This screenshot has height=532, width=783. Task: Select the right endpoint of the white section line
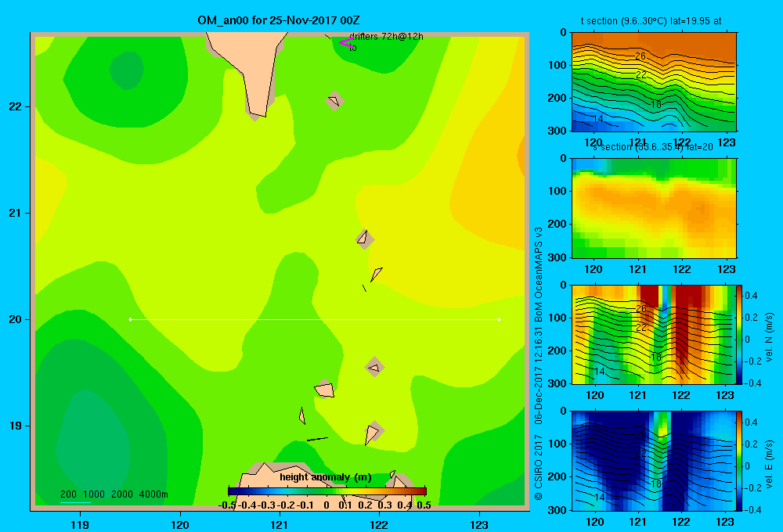pos(500,319)
